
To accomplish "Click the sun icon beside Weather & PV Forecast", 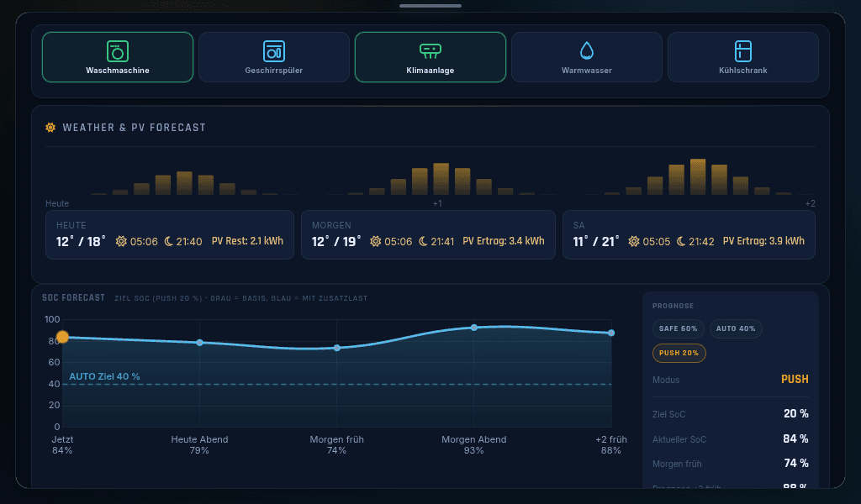I will pos(50,127).
